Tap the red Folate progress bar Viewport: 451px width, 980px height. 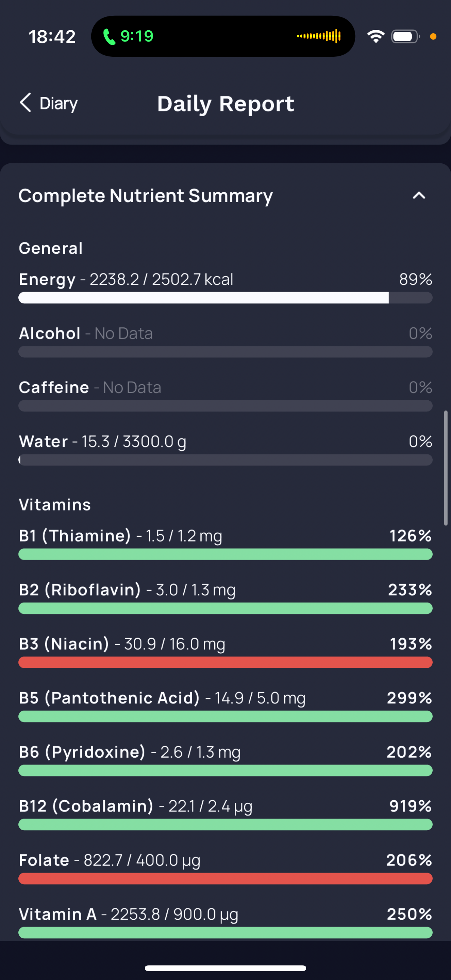coord(225,878)
